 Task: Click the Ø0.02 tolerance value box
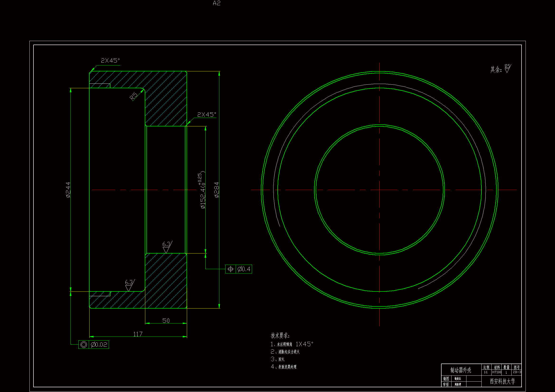click(99, 345)
